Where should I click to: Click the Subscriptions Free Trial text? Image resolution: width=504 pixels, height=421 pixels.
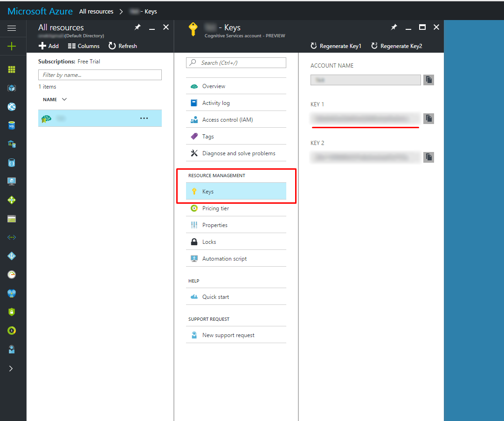point(69,62)
